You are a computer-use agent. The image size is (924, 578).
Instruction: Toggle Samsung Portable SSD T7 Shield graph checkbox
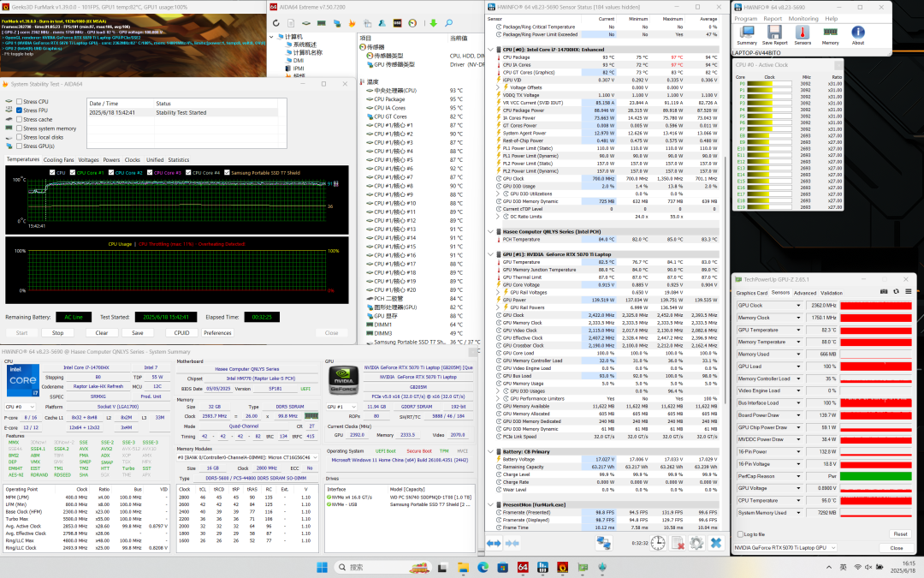click(x=227, y=173)
